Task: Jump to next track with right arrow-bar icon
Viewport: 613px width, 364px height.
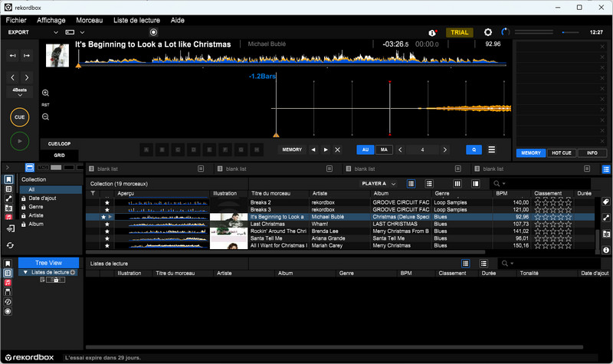Action: tap(27, 55)
